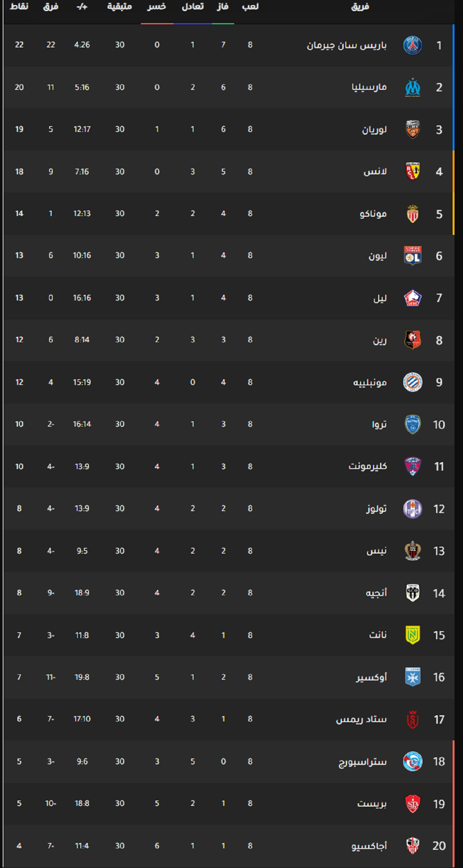Select the تعادل draws column header
463x868 pixels.
[x=193, y=7]
